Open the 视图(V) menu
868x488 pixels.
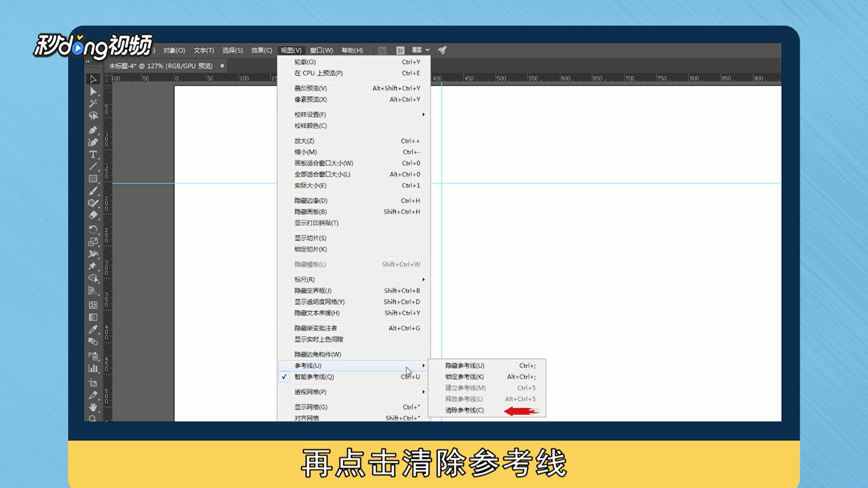[x=291, y=50]
